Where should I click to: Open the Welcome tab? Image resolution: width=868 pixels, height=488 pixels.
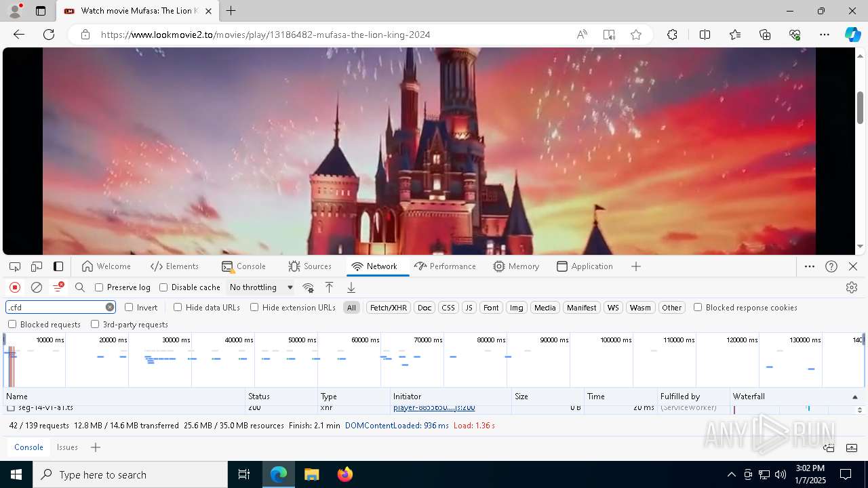point(106,266)
